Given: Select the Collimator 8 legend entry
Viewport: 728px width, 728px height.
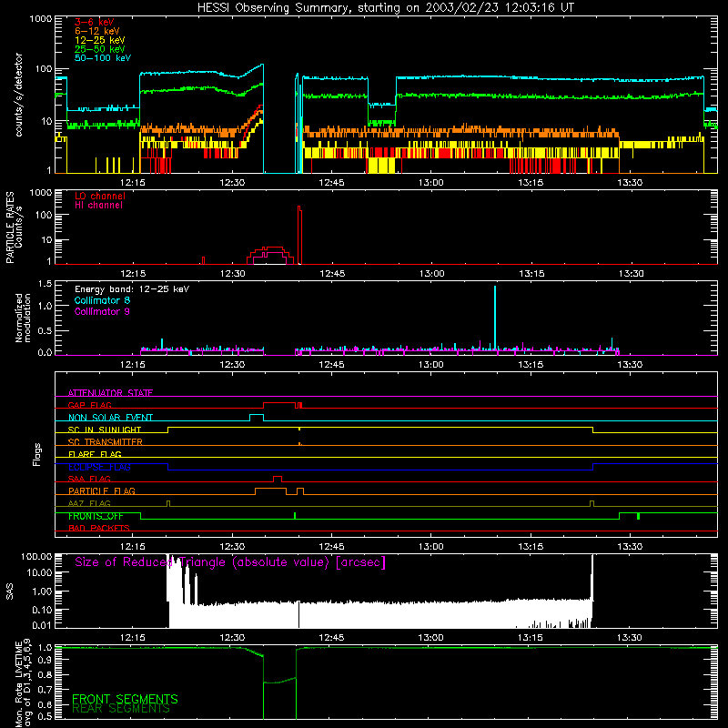Looking at the screenshot, I should 102,300.
